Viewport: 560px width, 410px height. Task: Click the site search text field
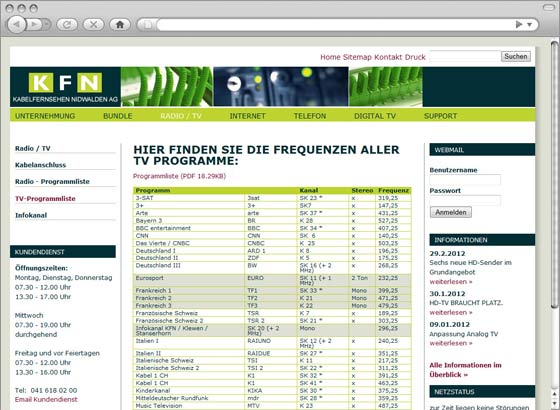tap(465, 56)
